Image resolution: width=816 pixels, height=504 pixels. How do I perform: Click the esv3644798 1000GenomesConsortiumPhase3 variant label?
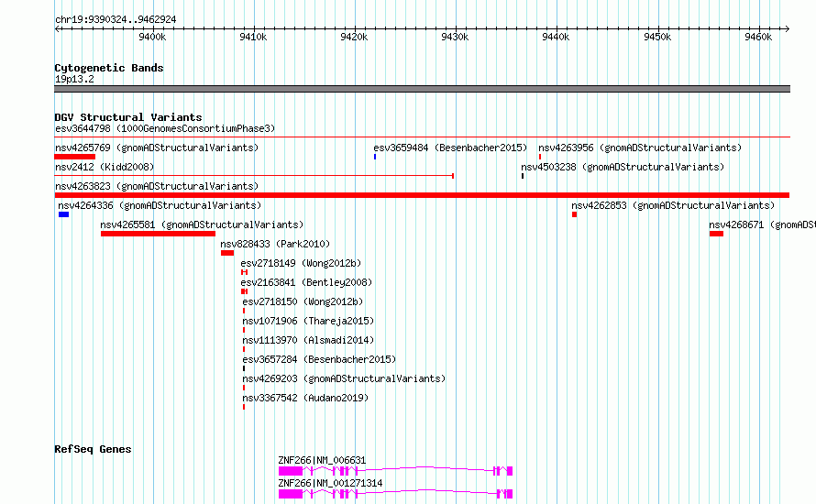coord(165,128)
